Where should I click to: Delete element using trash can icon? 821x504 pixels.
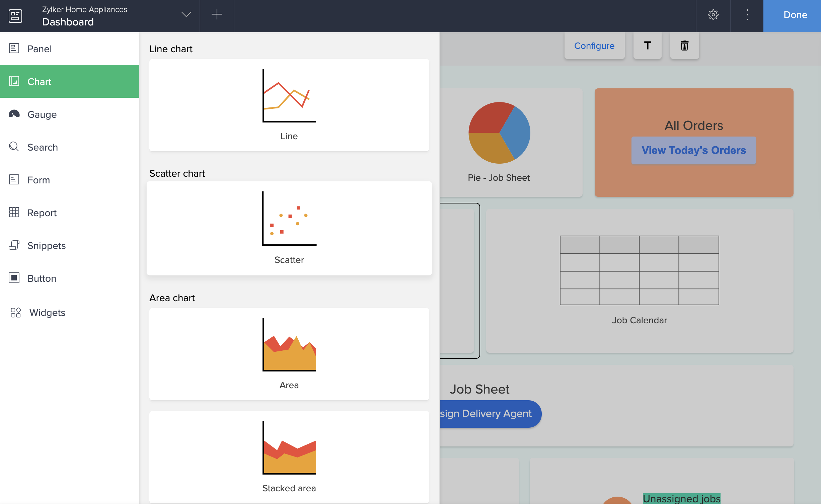click(x=684, y=46)
